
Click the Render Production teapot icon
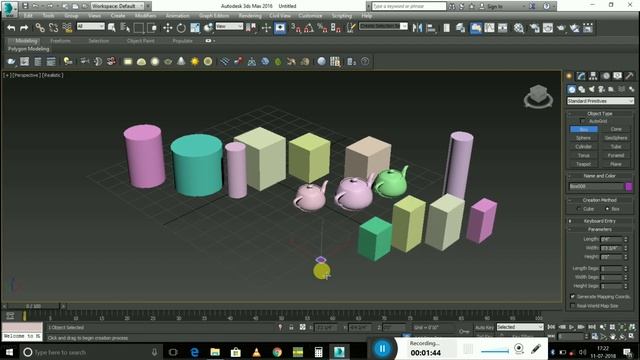561,28
